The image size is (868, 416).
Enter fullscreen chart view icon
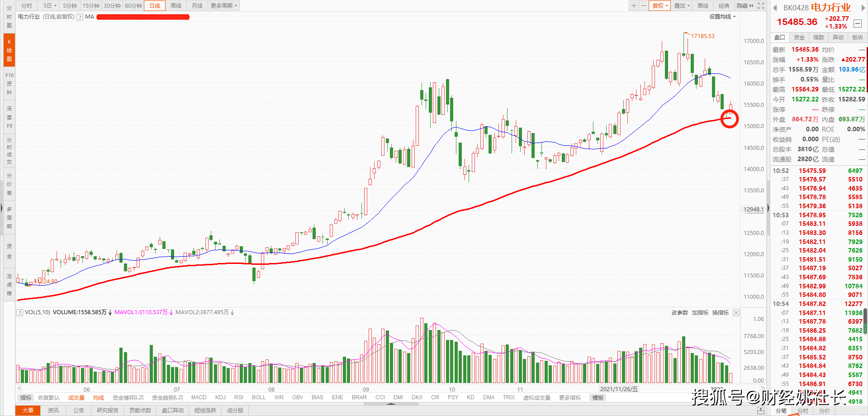761,5
